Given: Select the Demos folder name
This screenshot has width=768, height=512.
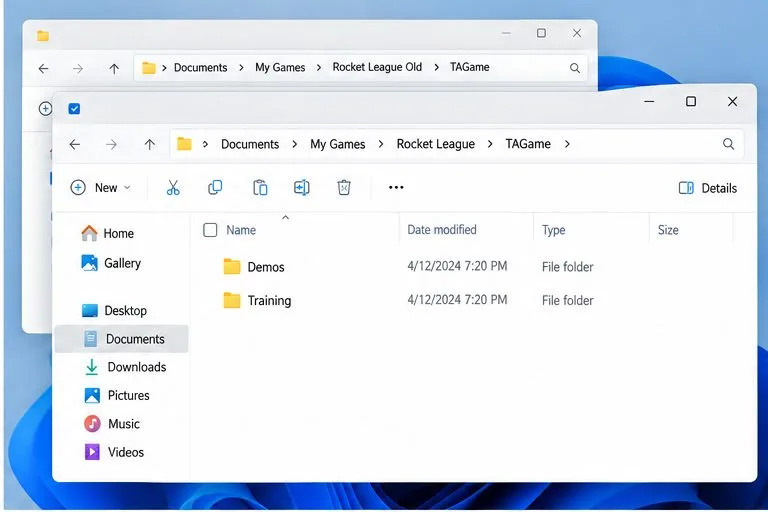Looking at the screenshot, I should [x=266, y=267].
